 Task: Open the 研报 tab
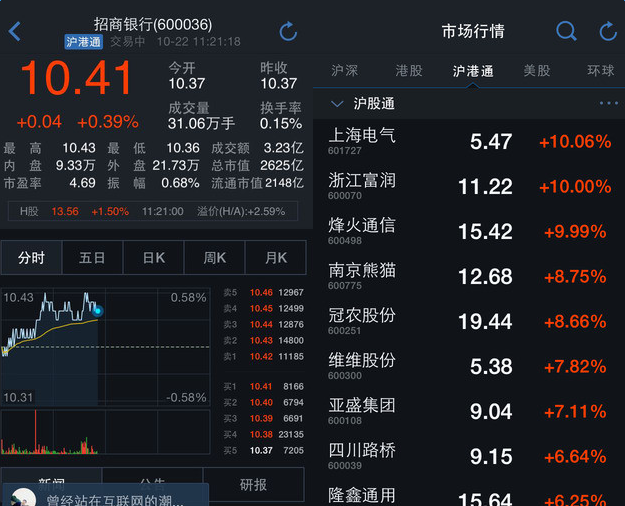[x=254, y=484]
